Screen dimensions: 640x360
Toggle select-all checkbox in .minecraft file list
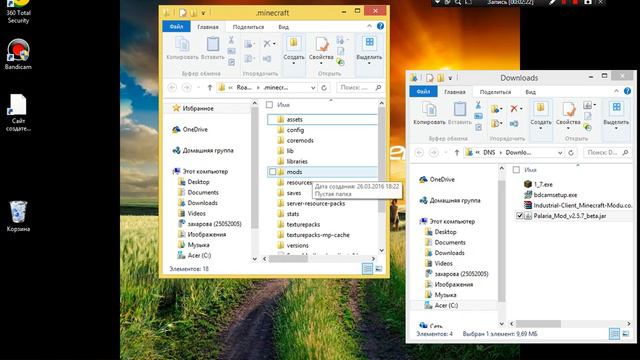(x=269, y=105)
